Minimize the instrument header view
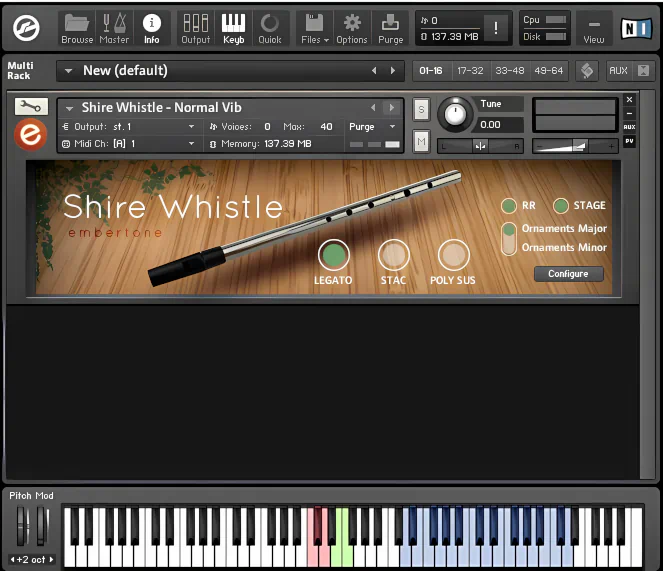This screenshot has height=571, width=663. [629, 113]
